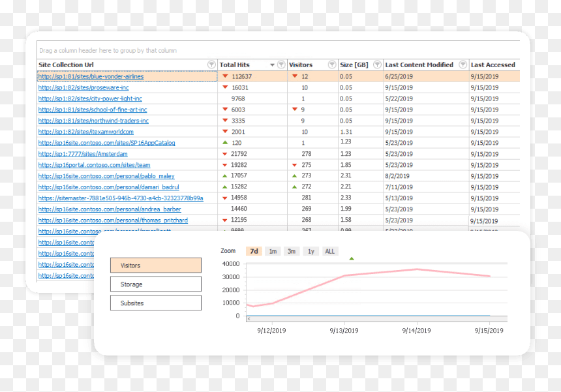Screen dimensions: 561x392
Task: Open the SP16AppCatalog site link
Action: [106, 143]
